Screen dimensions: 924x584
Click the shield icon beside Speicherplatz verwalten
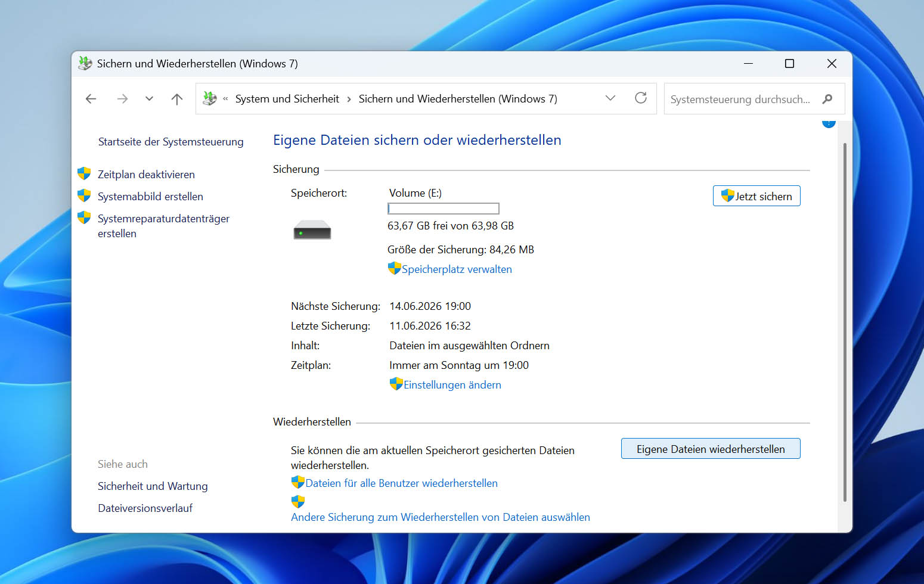394,268
